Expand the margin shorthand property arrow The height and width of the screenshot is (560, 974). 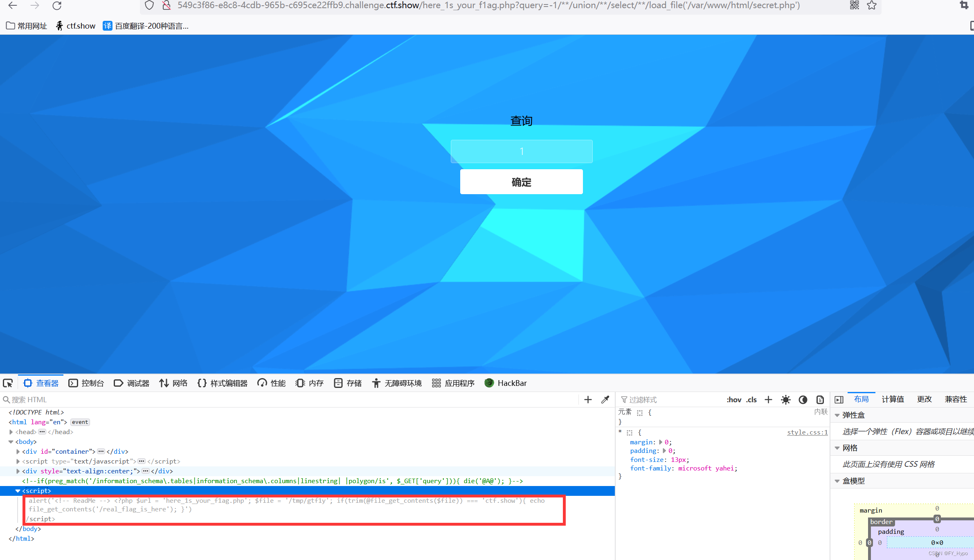click(x=661, y=442)
